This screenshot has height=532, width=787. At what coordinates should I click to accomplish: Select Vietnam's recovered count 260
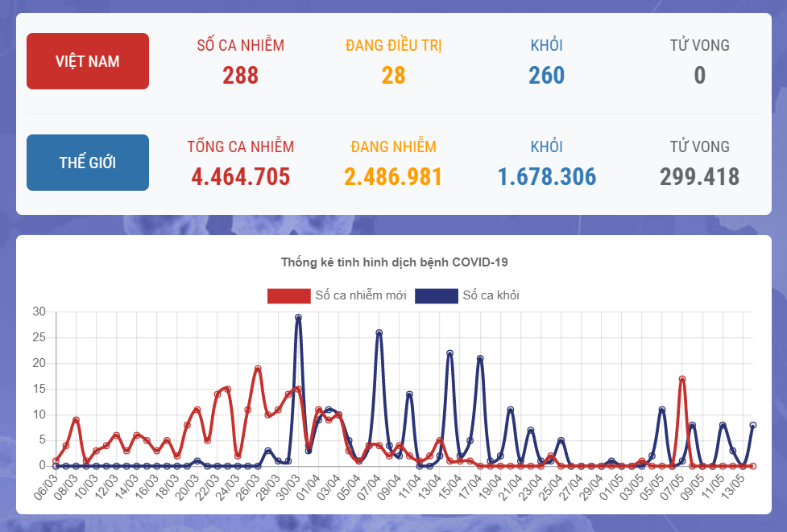[546, 76]
